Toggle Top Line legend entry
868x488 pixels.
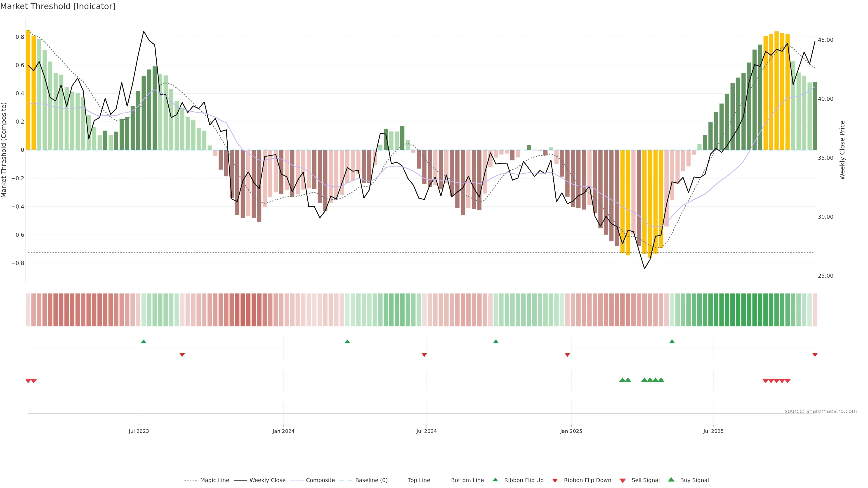pyautogui.click(x=419, y=480)
